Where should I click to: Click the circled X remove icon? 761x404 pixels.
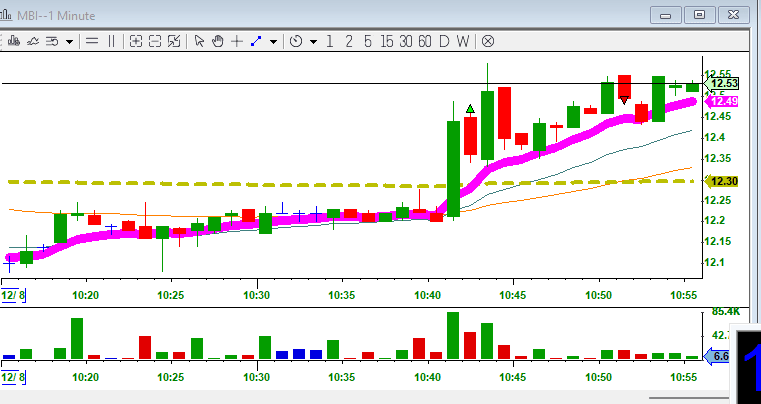point(488,41)
